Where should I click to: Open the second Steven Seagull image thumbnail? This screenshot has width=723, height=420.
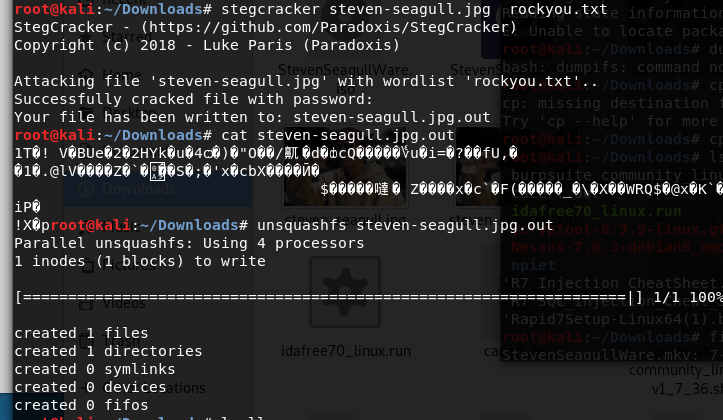(478, 166)
